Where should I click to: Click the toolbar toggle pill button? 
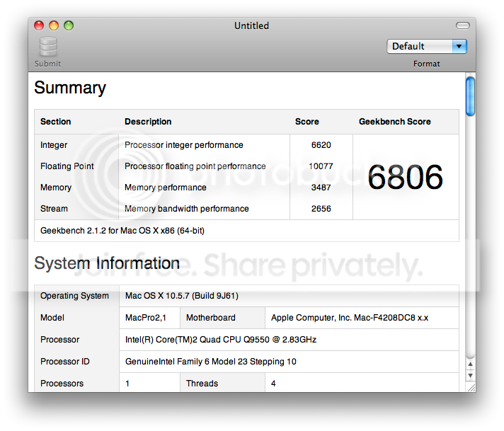462,25
